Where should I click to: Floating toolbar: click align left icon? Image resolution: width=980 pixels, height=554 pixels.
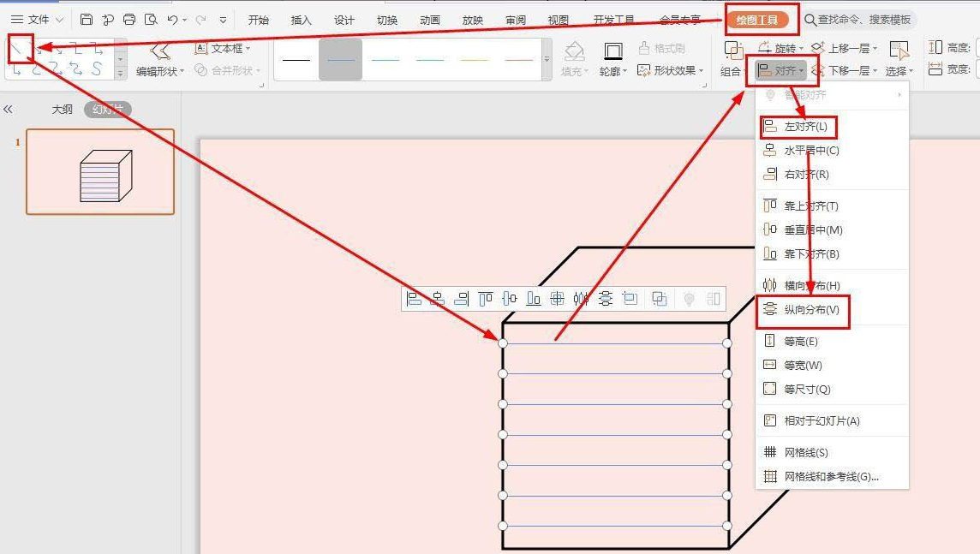[414, 299]
